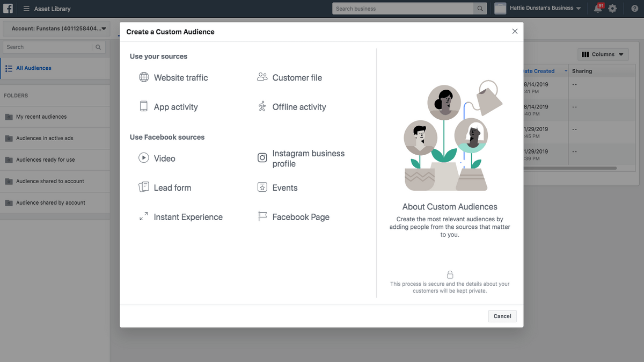Click the sidebar search magnifier icon
The image size is (644, 362).
pos(98,47)
